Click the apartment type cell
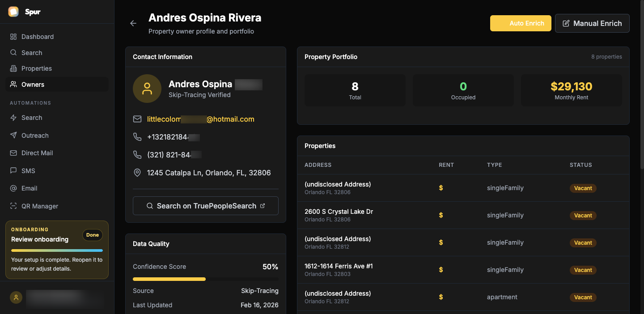The height and width of the screenshot is (314, 644). pyautogui.click(x=502, y=297)
